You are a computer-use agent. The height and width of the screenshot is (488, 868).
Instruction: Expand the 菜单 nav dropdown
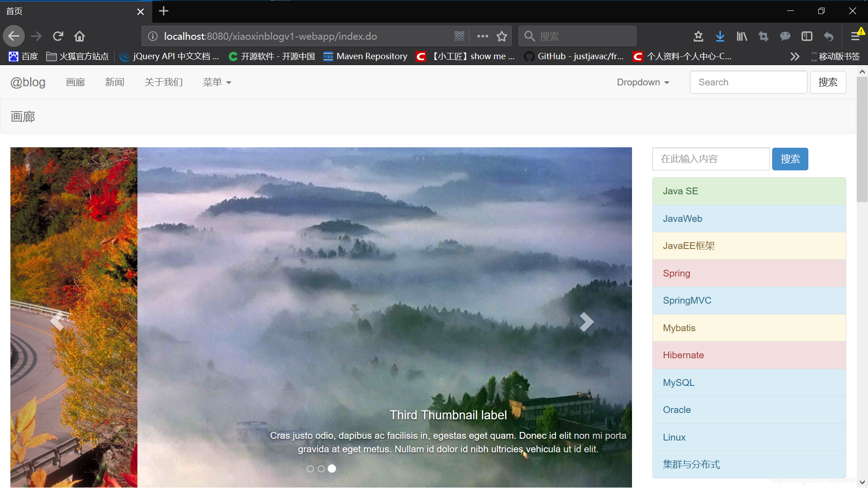[x=217, y=82]
